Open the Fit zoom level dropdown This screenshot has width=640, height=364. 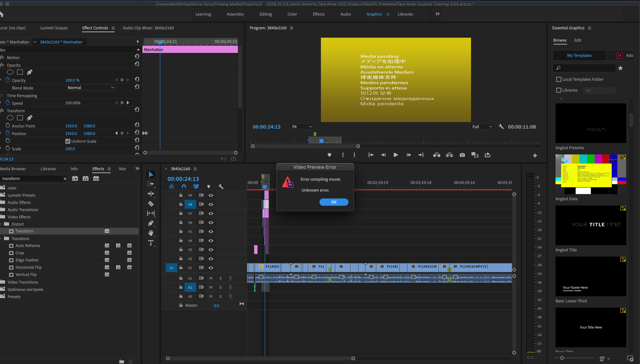302,127
